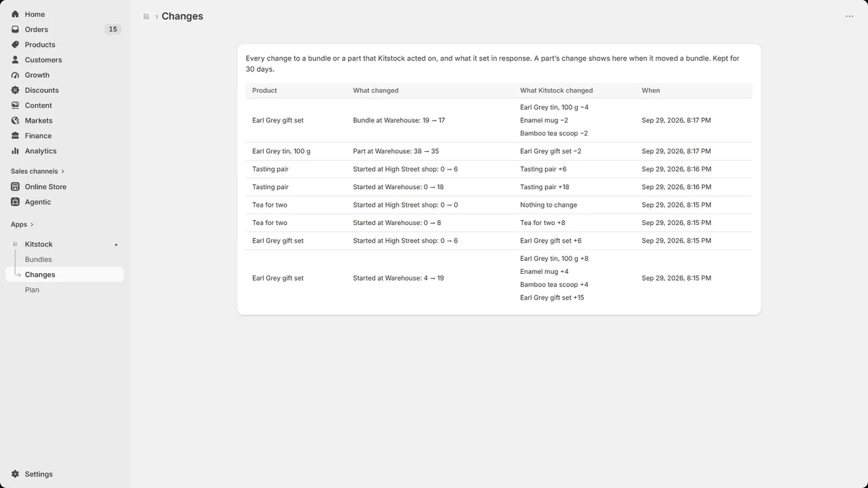Open the three-dot more actions menu

pyautogui.click(x=850, y=16)
